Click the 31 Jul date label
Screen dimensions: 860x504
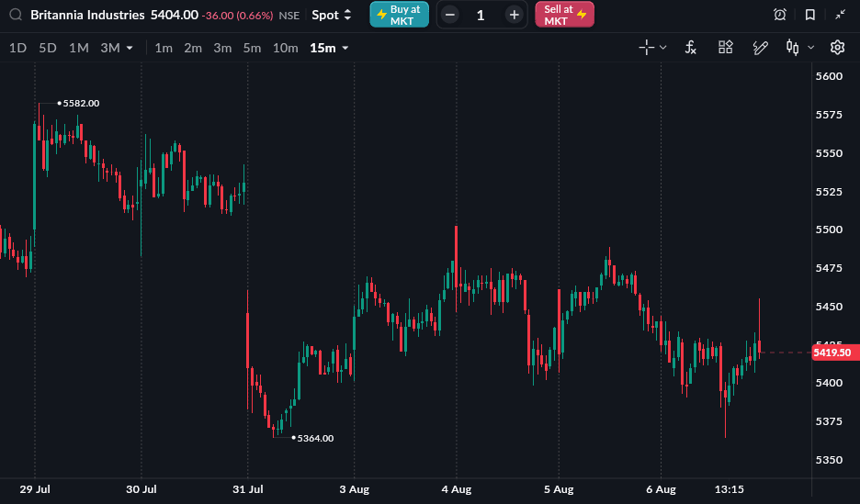(248, 489)
